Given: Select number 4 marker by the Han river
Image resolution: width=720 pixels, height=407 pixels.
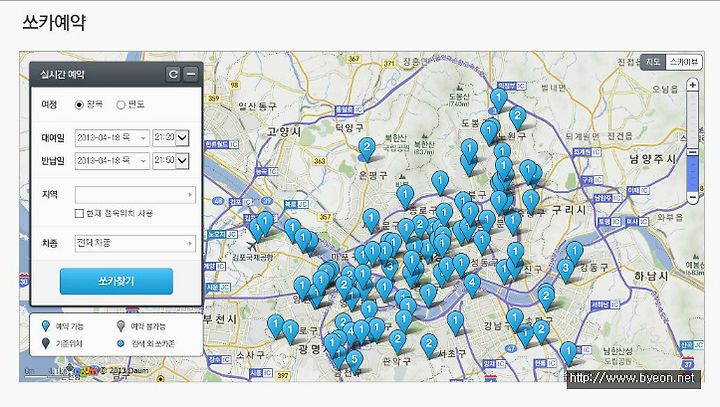Looking at the screenshot, I should click(x=472, y=284).
